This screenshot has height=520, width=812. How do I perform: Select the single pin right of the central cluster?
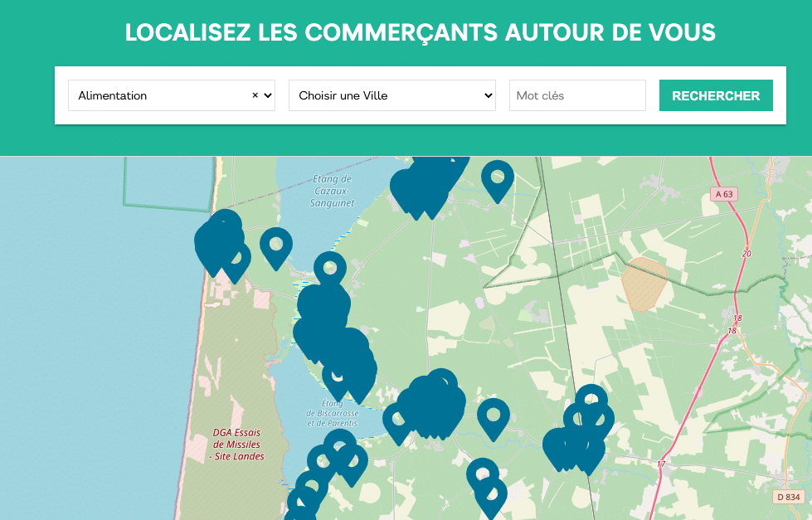coord(493,416)
